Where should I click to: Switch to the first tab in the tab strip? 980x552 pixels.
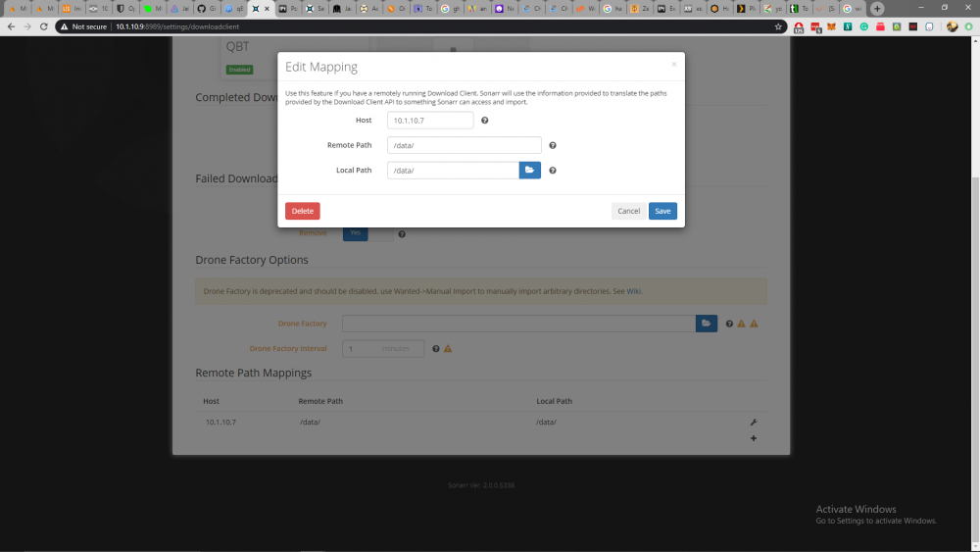click(17, 9)
